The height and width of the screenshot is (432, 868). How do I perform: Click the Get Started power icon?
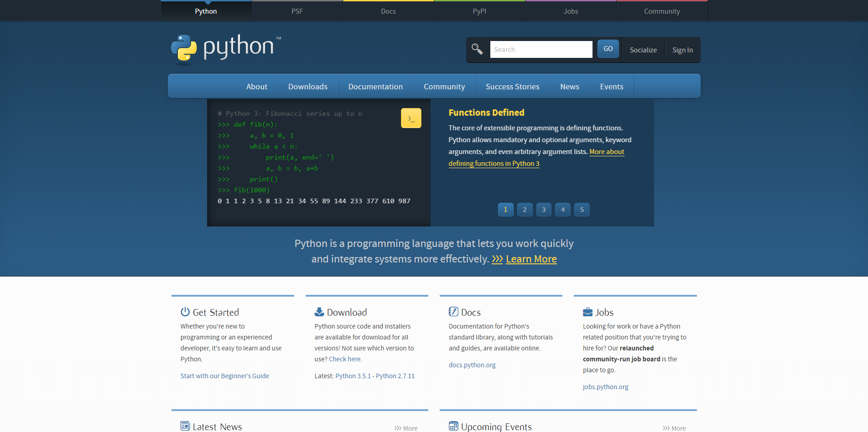click(185, 312)
